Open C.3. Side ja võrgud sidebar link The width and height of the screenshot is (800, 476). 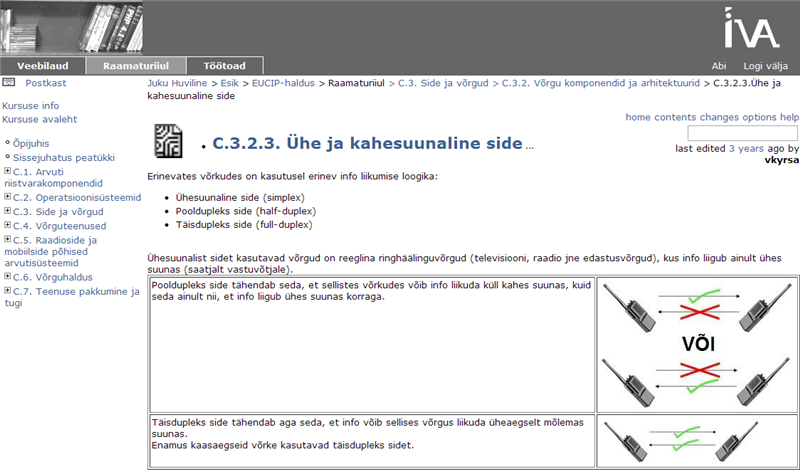[x=58, y=212]
